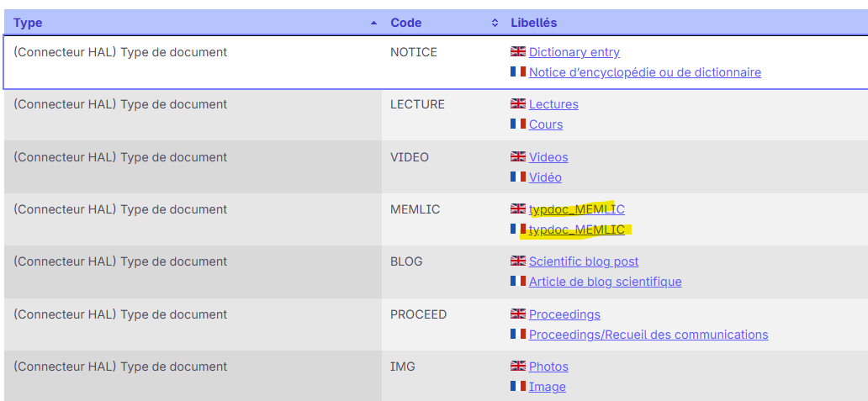
Task: Click the UK flag next to Videos
Action: tap(518, 157)
